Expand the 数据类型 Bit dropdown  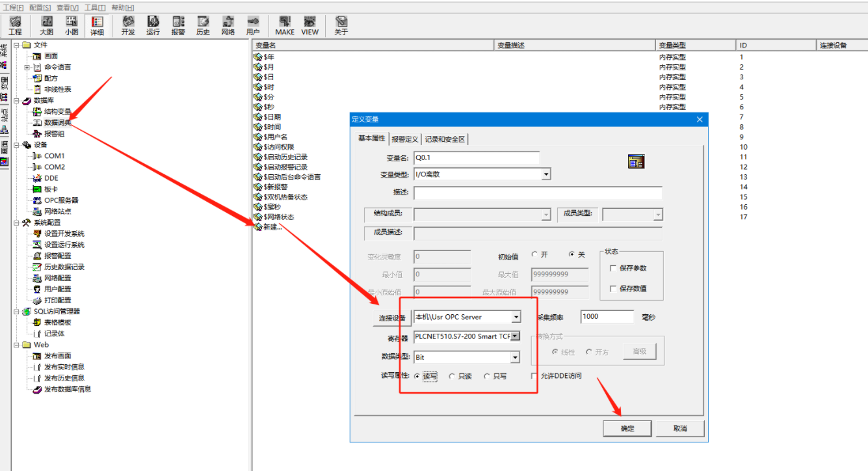click(x=515, y=357)
